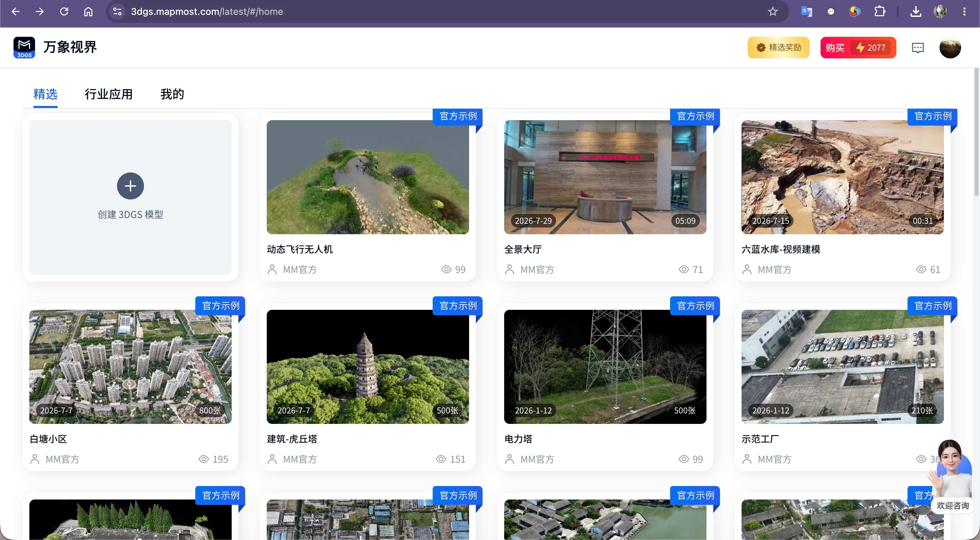Image resolution: width=980 pixels, height=540 pixels.
Task: Click the 动态飞行无人机 title
Action: [x=300, y=249]
